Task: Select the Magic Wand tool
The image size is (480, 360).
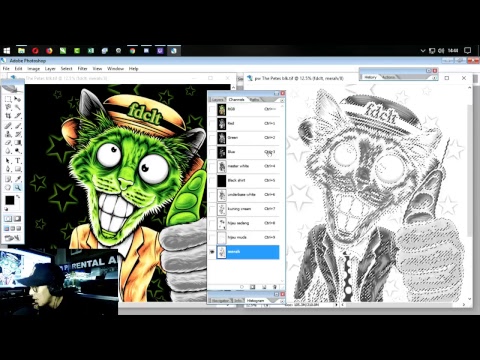Action: pyautogui.click(x=18, y=107)
